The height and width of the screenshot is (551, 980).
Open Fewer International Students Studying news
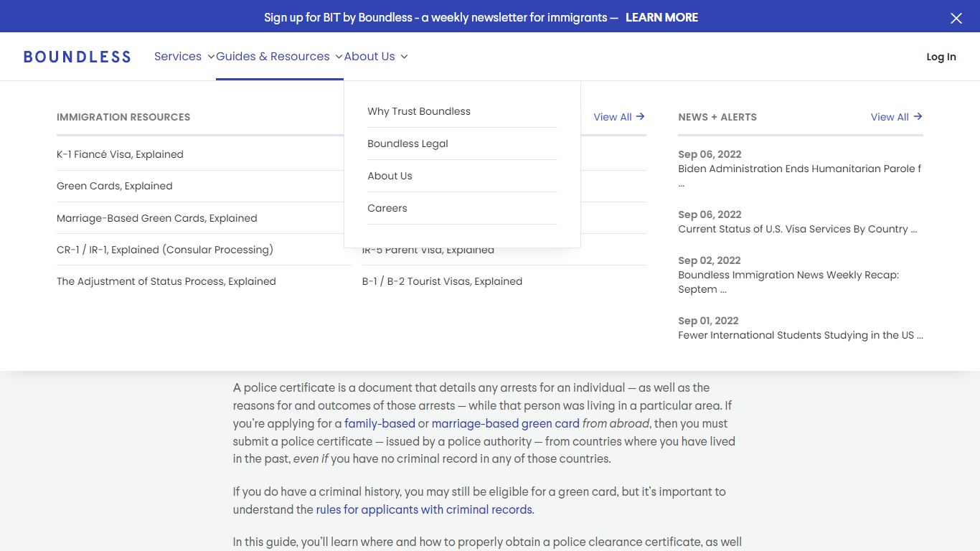(801, 335)
